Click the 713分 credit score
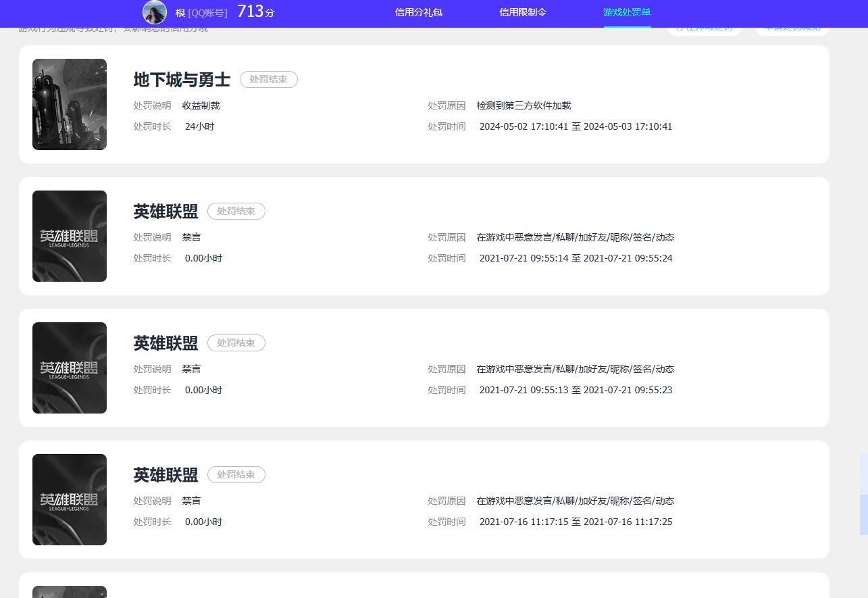 click(x=255, y=11)
